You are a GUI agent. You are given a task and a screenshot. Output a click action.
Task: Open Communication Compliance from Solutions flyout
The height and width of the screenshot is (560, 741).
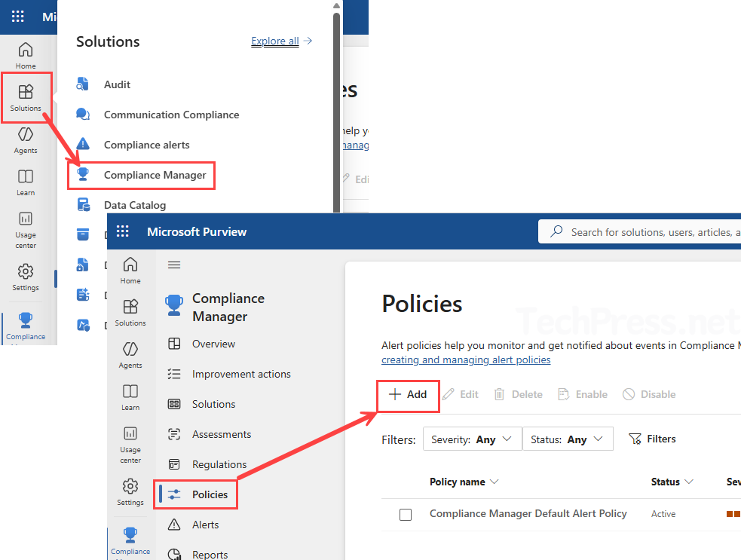point(172,115)
